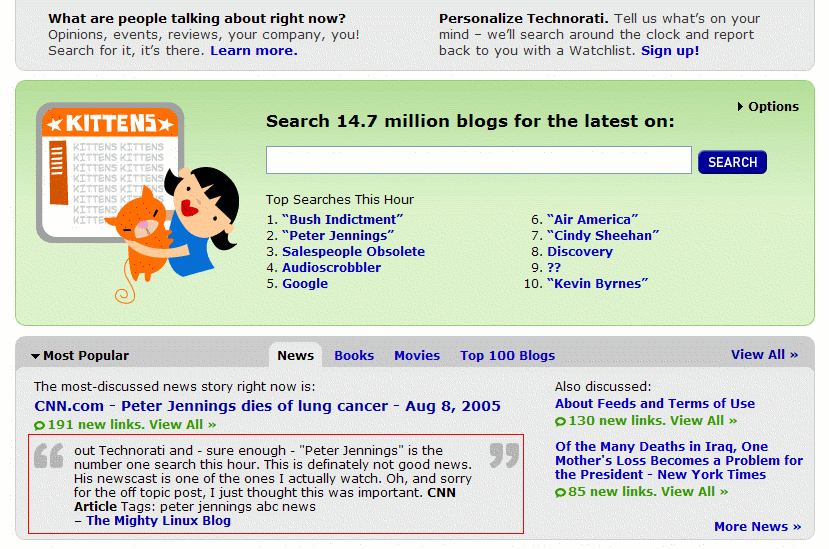Click the heading "Top Searches This Hour"
Viewport: 829px width, 549px height.
click(339, 200)
